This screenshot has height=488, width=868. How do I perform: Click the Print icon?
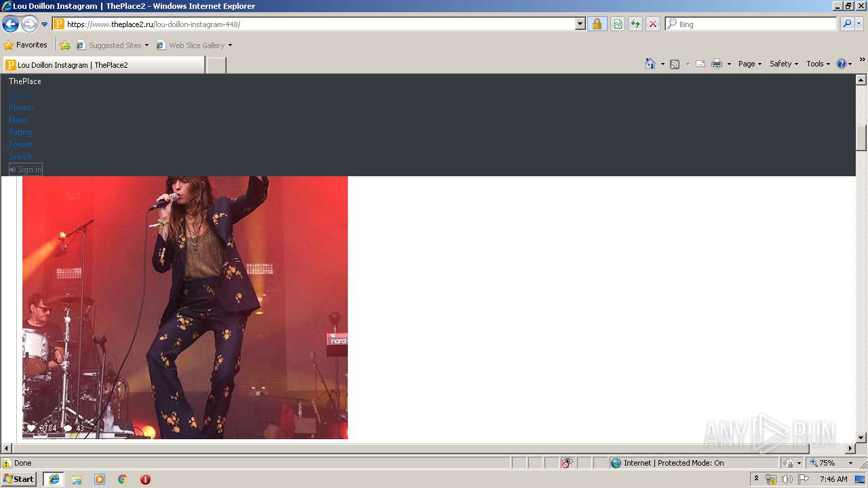[717, 64]
